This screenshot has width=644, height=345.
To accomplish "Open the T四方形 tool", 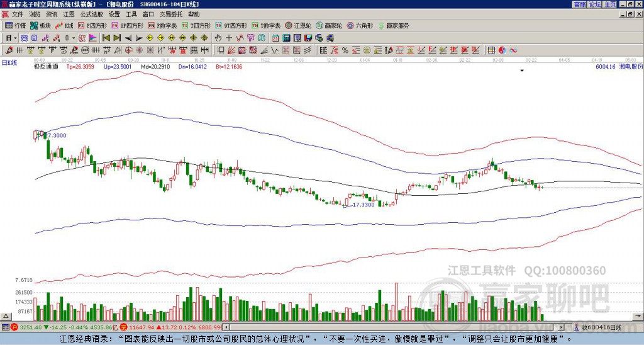I will (196, 25).
